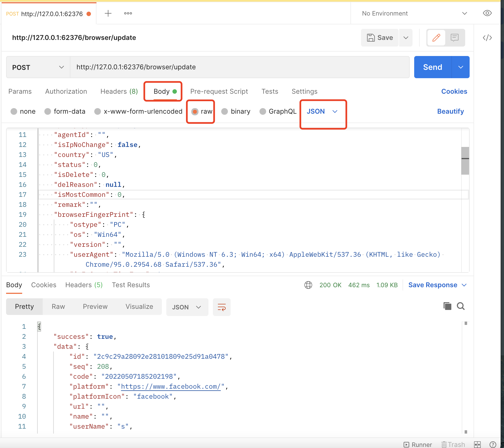Open the POST method dropdown
The width and height of the screenshot is (504, 448).
coord(38,67)
